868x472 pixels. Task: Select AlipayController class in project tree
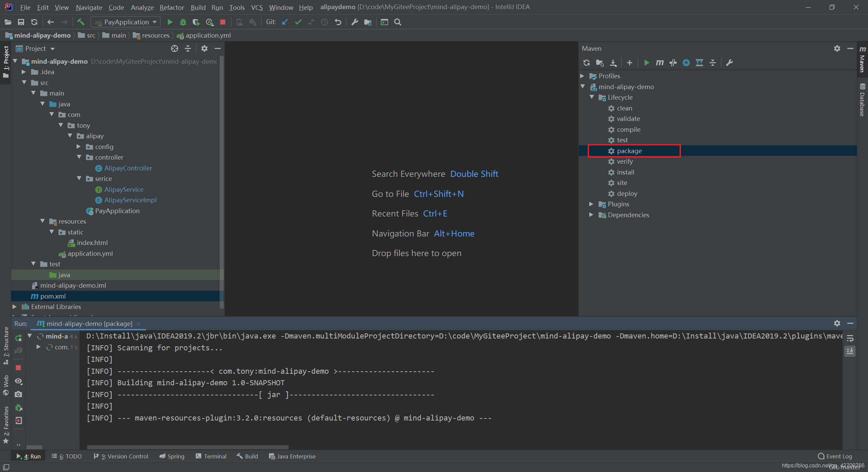[x=128, y=168]
